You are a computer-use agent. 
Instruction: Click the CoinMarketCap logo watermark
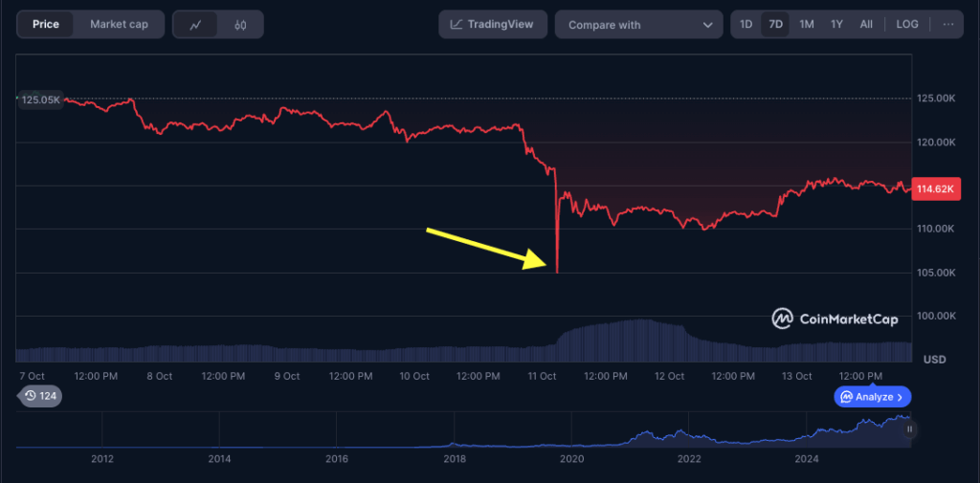835,319
